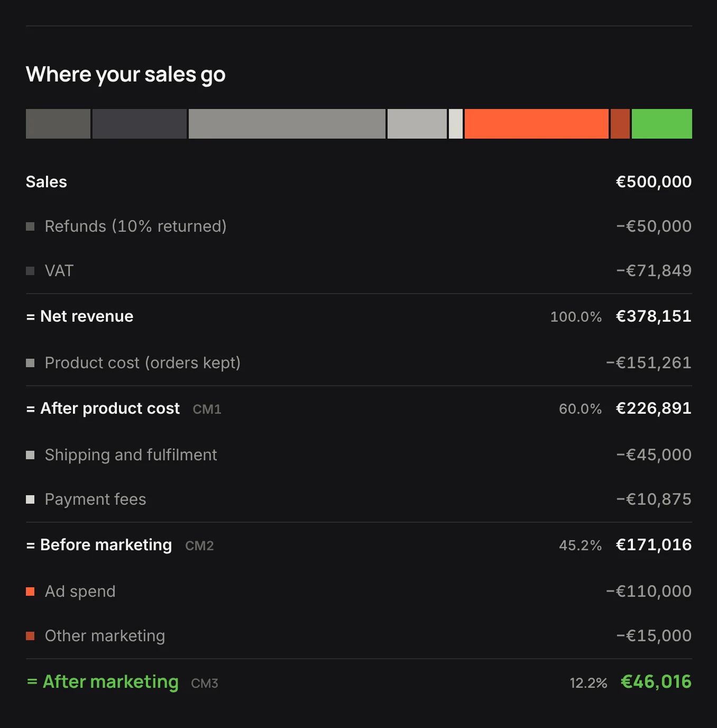
Task: Click the €500,000 sales value
Action: pyautogui.click(x=654, y=182)
